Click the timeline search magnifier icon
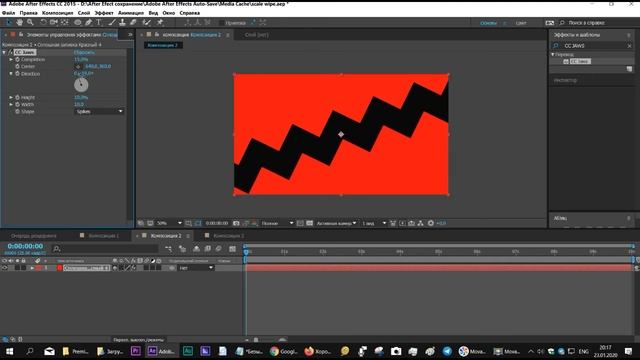 click(x=57, y=249)
